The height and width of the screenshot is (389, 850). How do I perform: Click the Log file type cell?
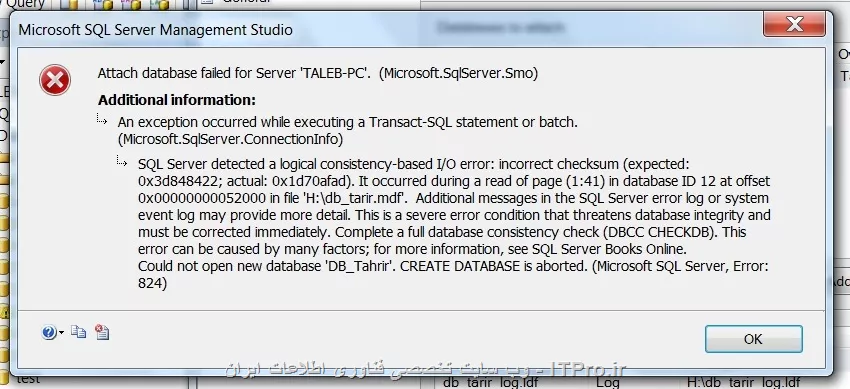(608, 382)
